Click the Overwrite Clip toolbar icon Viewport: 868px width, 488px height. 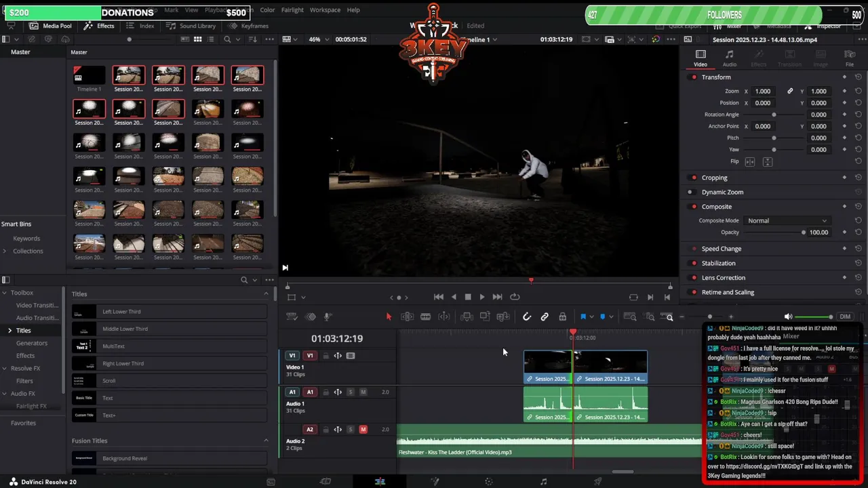coord(485,317)
